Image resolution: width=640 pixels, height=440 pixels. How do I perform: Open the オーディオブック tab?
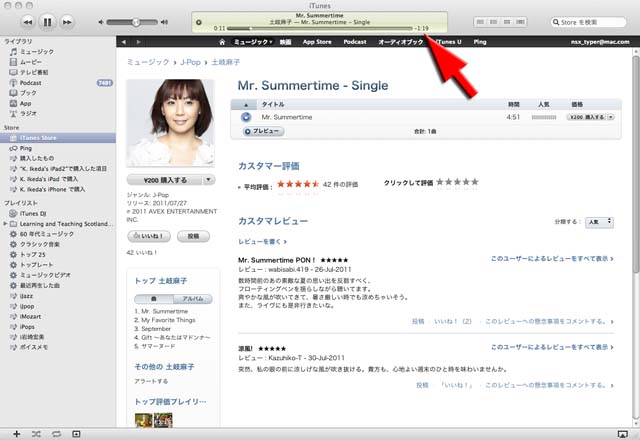(x=400, y=42)
